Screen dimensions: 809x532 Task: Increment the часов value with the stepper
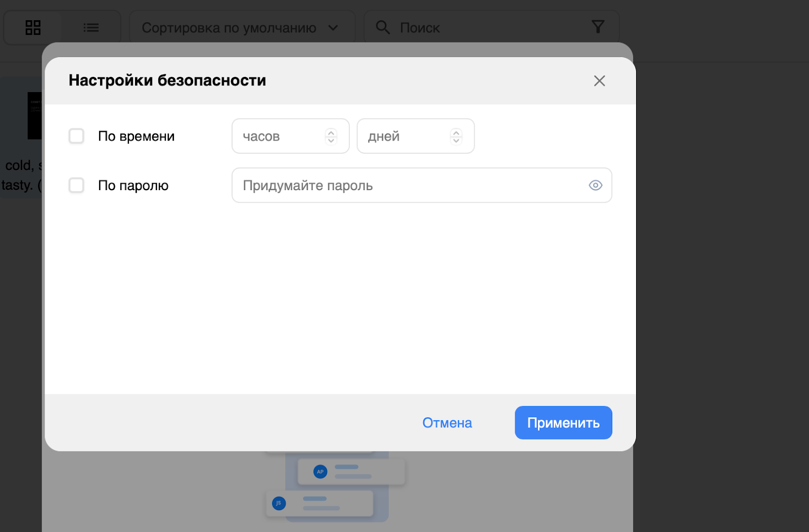point(331,132)
